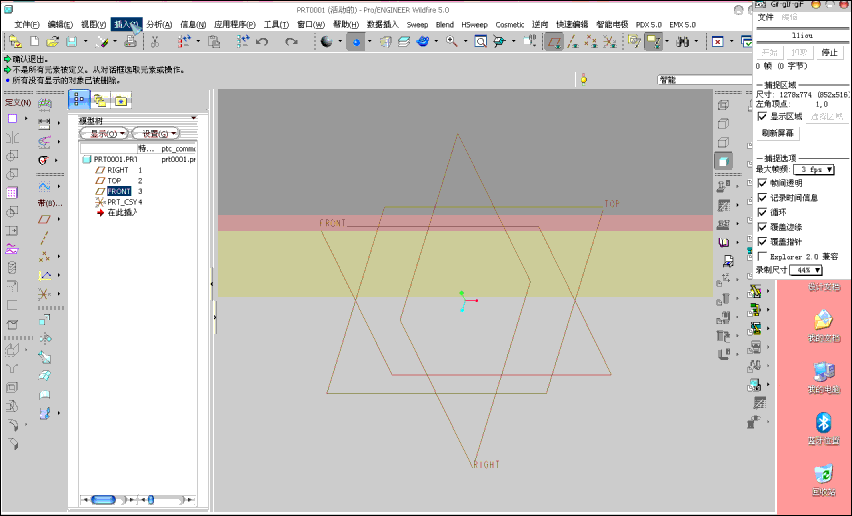Click the 刷新屏幕 button
This screenshot has width=852, height=516.
tap(778, 133)
